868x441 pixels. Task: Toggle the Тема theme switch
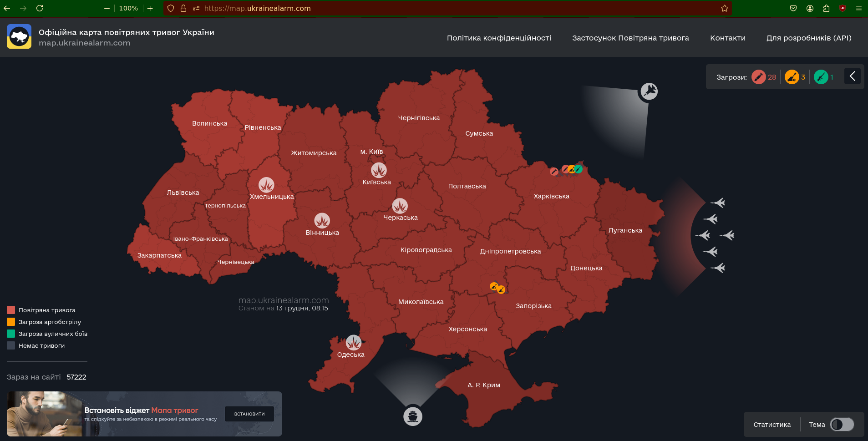click(x=842, y=425)
